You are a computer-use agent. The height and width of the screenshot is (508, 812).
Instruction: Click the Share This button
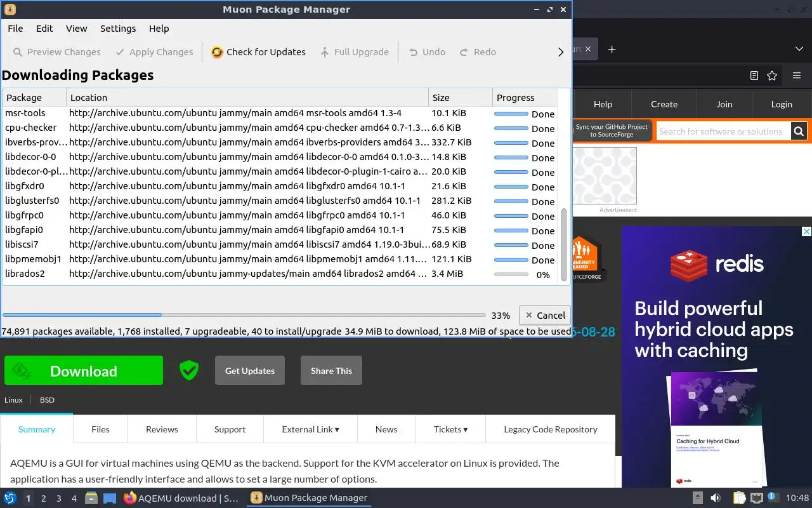pos(331,371)
